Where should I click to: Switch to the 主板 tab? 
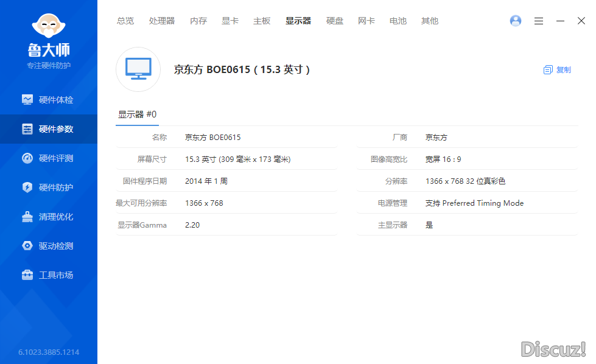point(262,21)
